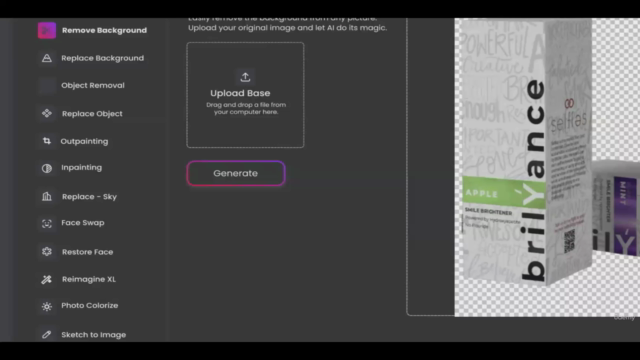Click the Sketch to Image pencil icon
This screenshot has height=360, width=640.
click(x=47, y=335)
